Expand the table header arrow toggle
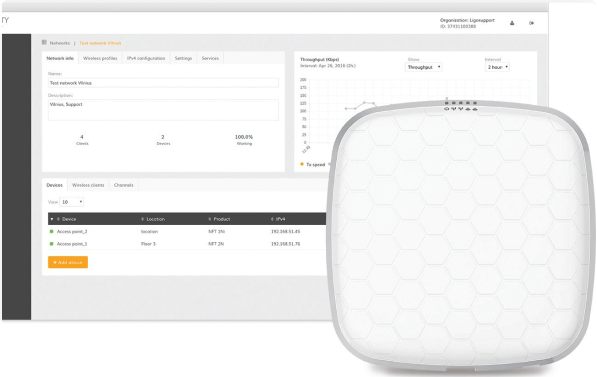This screenshot has width=597, height=377. tap(52, 219)
